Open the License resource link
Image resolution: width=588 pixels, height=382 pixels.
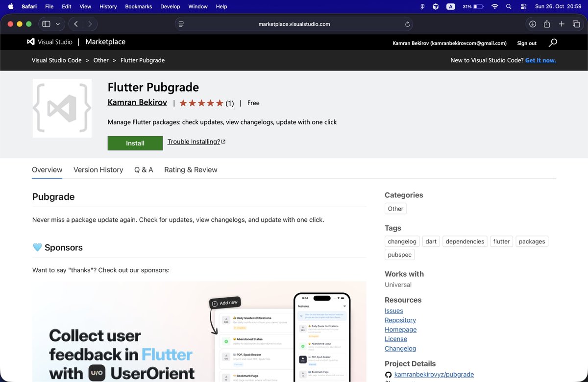[396, 339]
